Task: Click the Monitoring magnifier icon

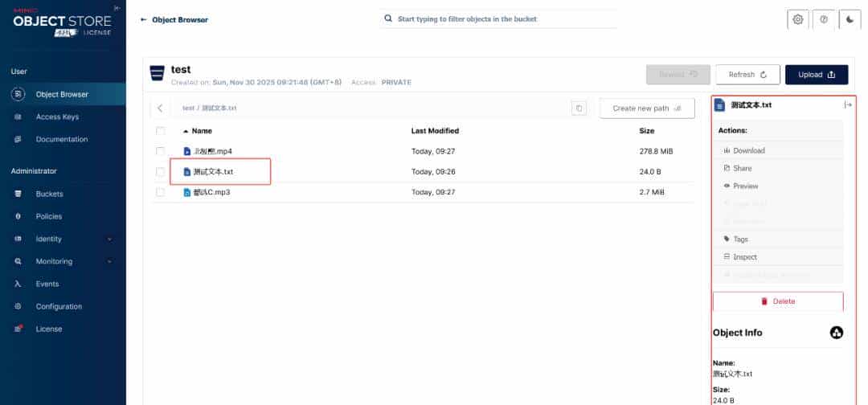Action: point(18,261)
